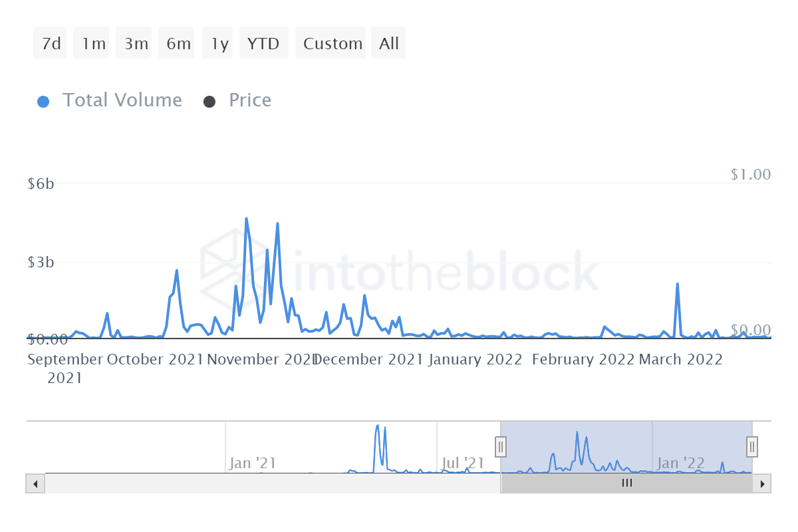Toggle the Price series legend
Image resolution: width=798 pixels, height=532 pixels.
click(249, 100)
